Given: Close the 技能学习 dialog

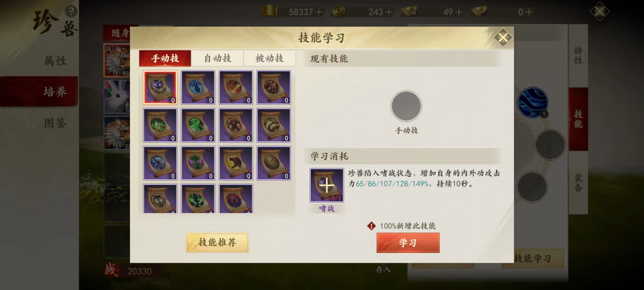Looking at the screenshot, I should [503, 38].
